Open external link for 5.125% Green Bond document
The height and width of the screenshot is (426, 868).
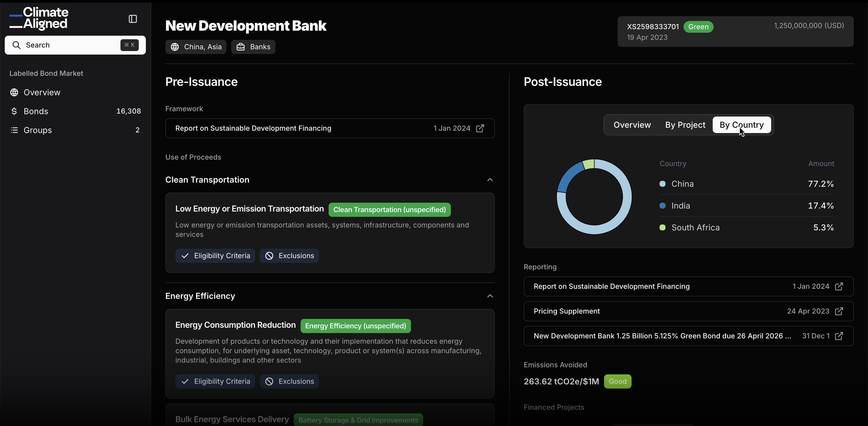click(x=839, y=336)
